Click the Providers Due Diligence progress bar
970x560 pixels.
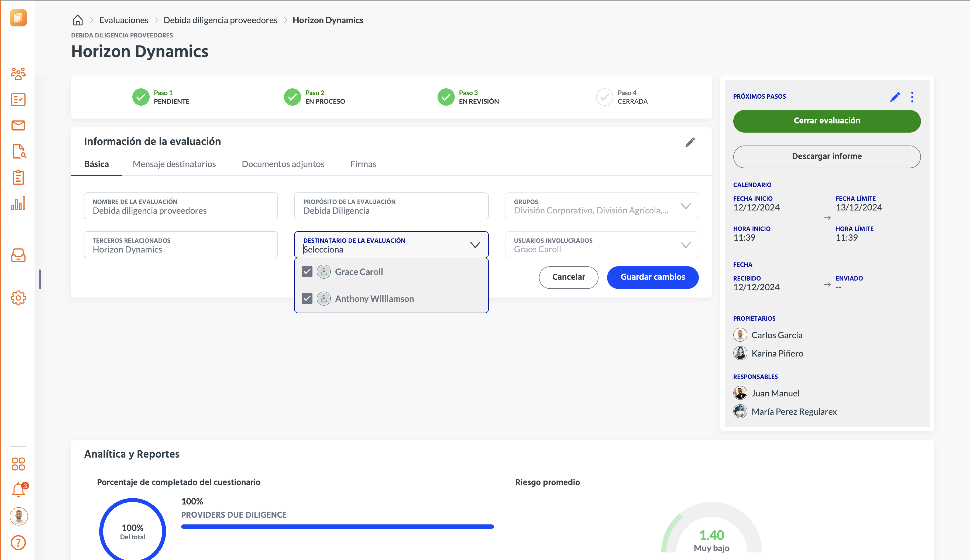pos(338,527)
